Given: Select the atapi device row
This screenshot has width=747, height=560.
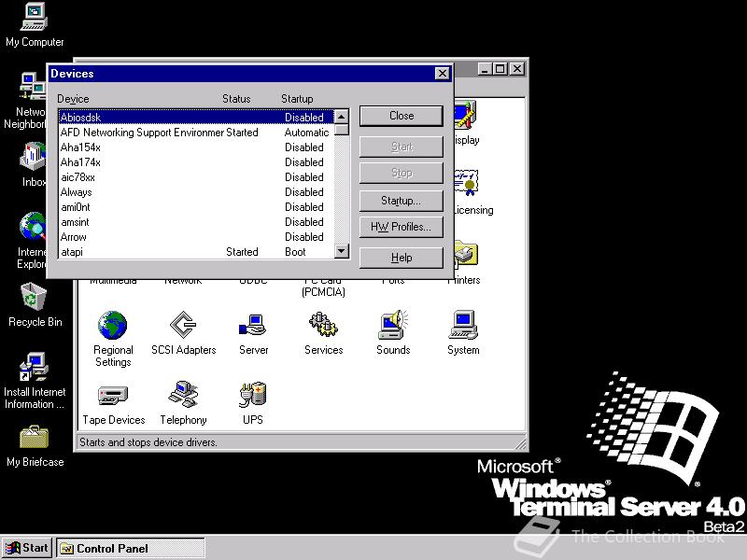Looking at the screenshot, I should (x=196, y=252).
